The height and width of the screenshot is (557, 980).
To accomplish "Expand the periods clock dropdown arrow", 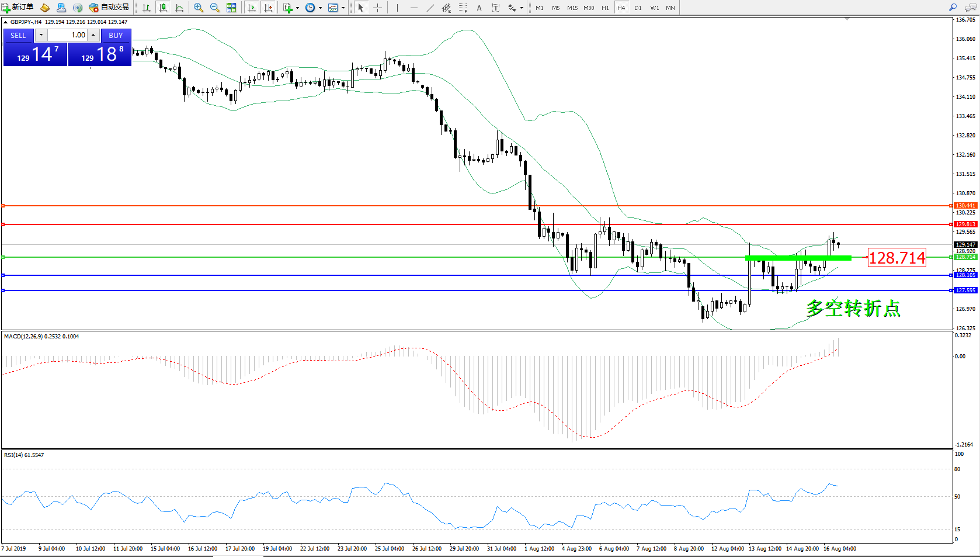I will pyautogui.click(x=320, y=8).
